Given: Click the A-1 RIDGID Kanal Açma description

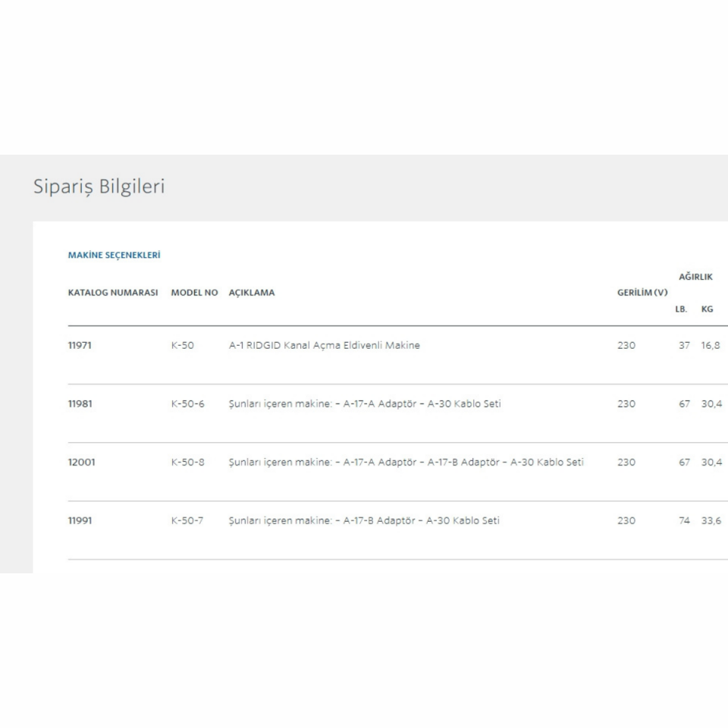Looking at the screenshot, I should click(324, 346).
